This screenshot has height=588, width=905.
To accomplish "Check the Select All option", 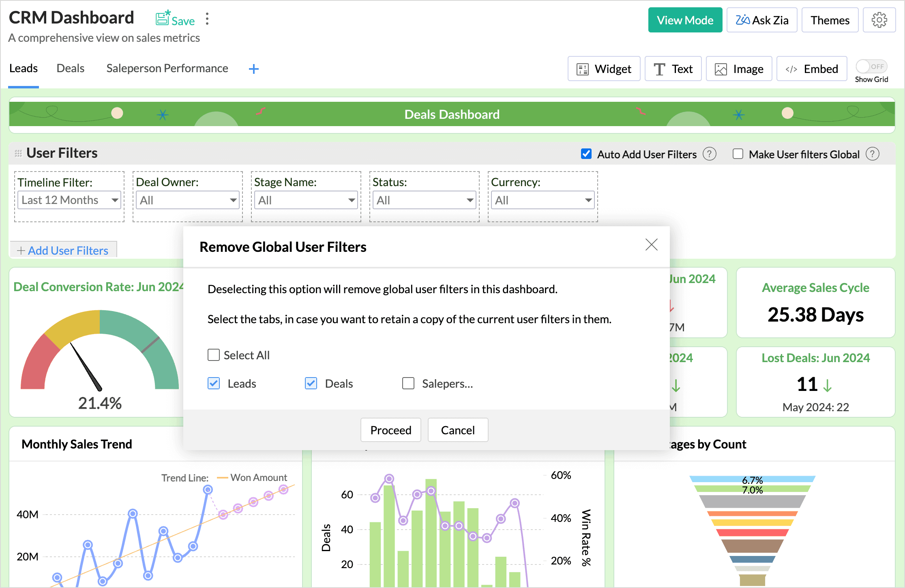I will point(214,355).
